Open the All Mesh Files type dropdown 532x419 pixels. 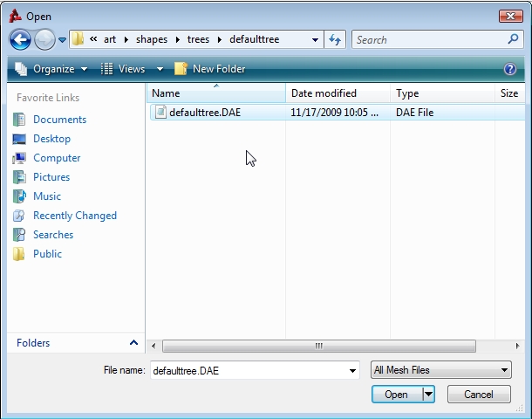click(x=440, y=370)
